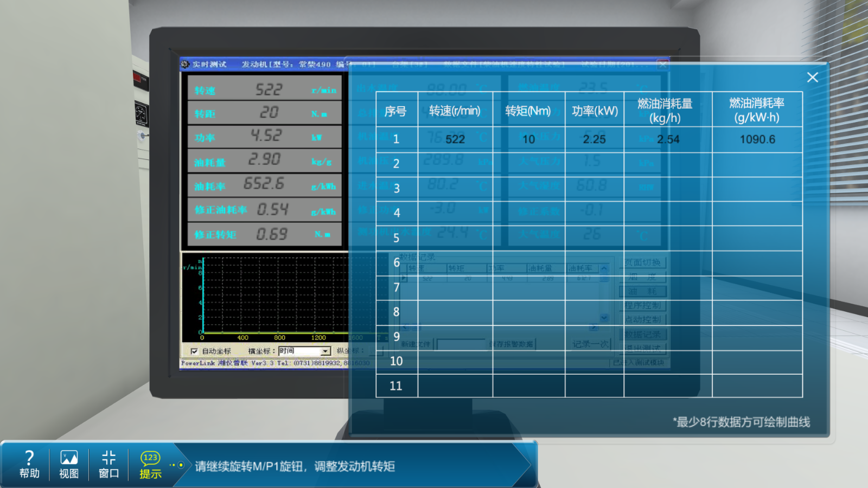Click the 油耗率 652.6 readout display
Screen dimensions: 868x488
[264, 184]
